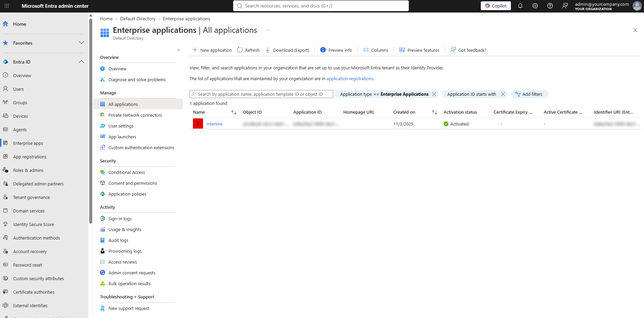Open the Columns chooser
Viewport: 644px width, 318px height.
(376, 50)
